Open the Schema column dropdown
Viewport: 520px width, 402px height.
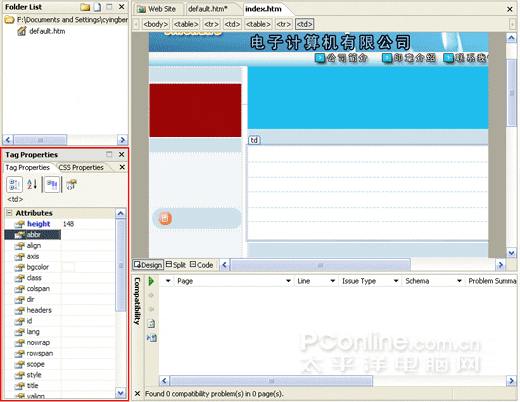(x=459, y=281)
